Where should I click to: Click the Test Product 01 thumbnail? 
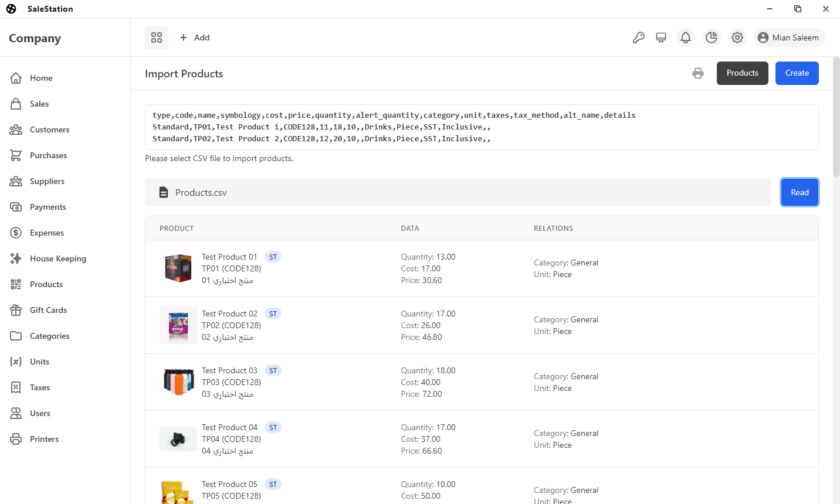(178, 268)
